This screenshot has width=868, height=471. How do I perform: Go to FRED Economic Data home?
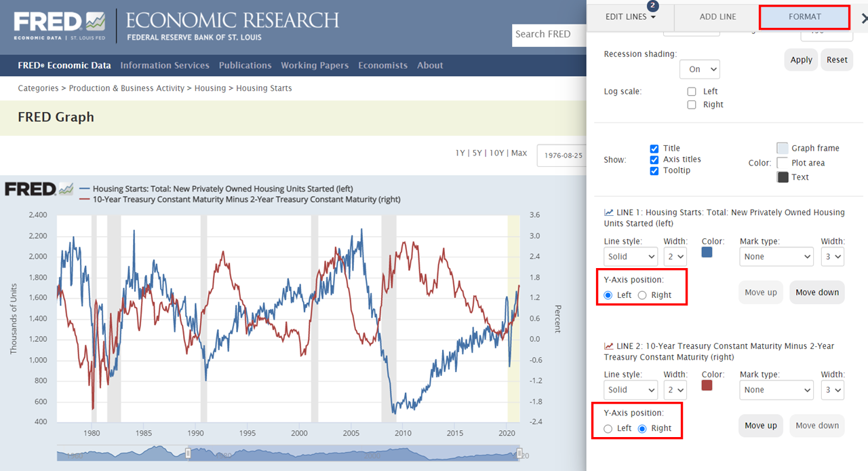click(x=64, y=66)
